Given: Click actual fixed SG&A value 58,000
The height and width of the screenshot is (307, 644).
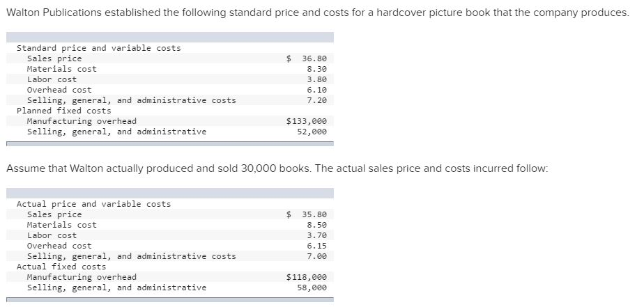Looking at the screenshot, I should [312, 288].
